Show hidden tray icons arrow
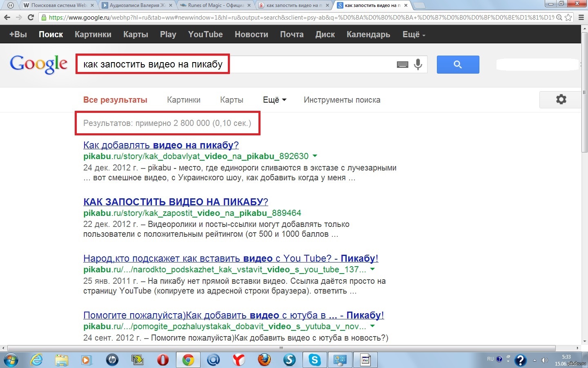Image resolution: width=588 pixels, height=368 pixels. click(x=535, y=360)
